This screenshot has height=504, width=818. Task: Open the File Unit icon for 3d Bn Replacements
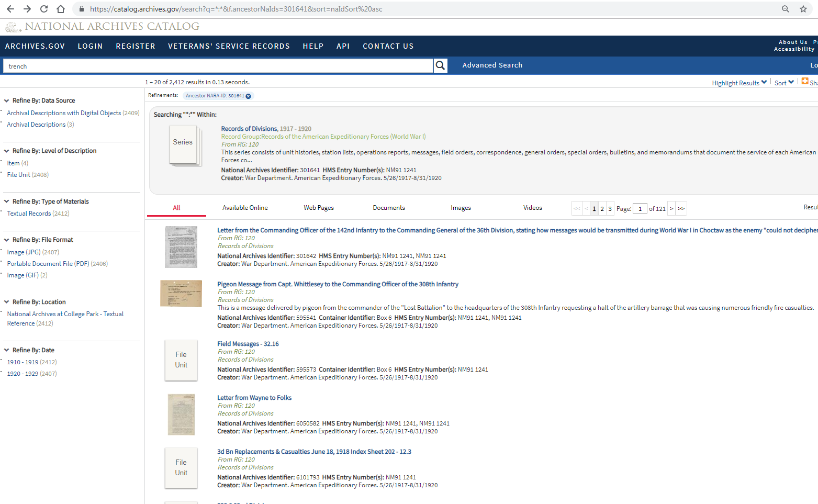(x=181, y=468)
